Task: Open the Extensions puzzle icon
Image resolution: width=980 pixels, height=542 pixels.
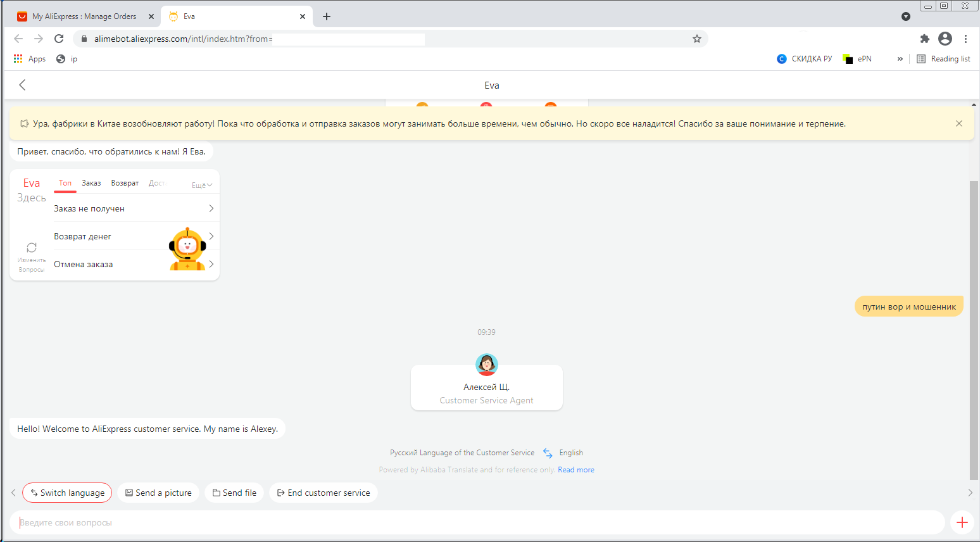Action: 925,39
